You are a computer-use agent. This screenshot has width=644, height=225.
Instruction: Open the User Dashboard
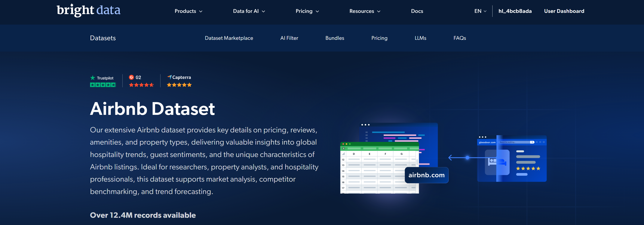pos(564,11)
